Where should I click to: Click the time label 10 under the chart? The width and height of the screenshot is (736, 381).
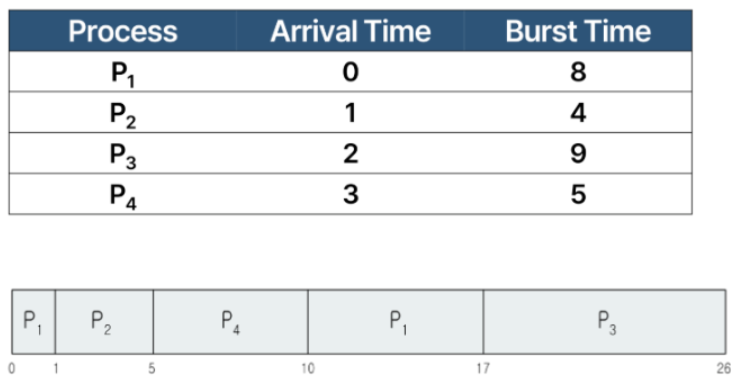click(308, 368)
